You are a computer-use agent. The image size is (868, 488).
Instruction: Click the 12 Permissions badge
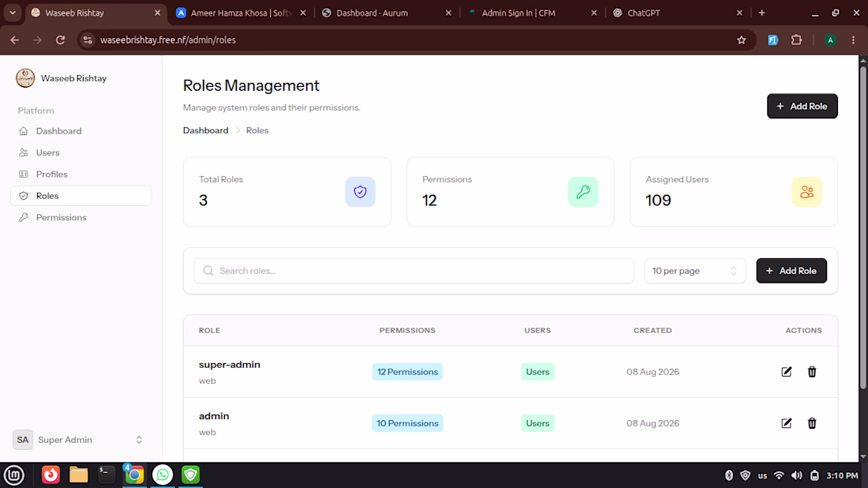click(407, 372)
